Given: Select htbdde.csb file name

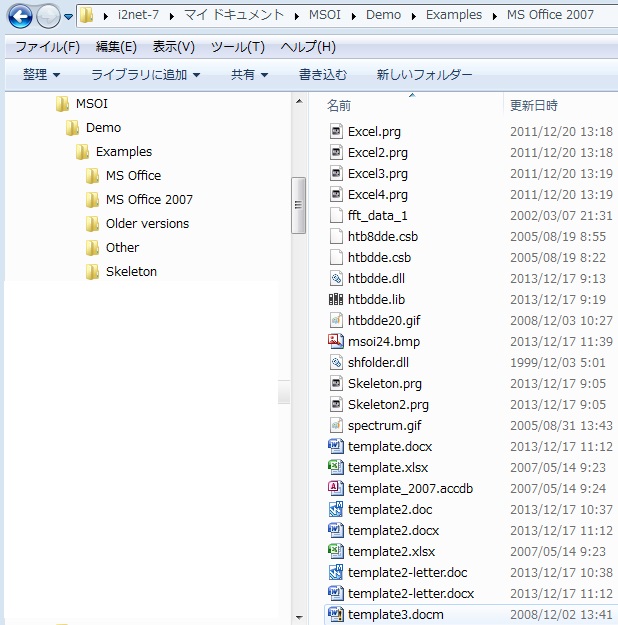Looking at the screenshot, I should pos(379,257).
